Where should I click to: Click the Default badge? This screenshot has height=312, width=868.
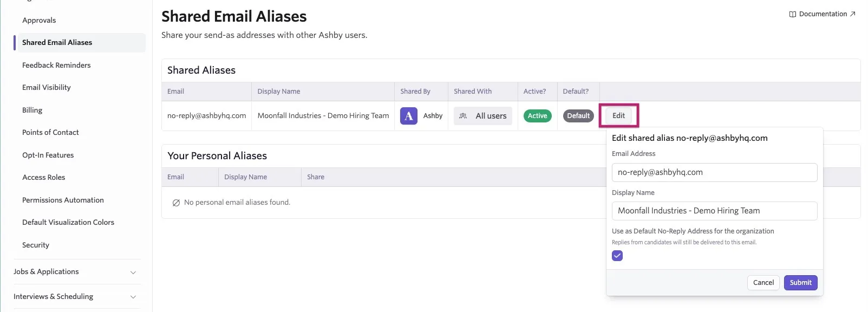tap(578, 116)
